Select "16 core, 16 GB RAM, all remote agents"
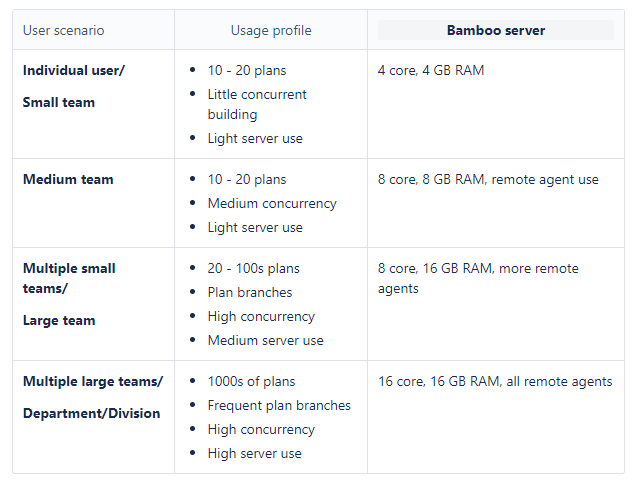The width and height of the screenshot is (635, 481). pyautogui.click(x=495, y=382)
